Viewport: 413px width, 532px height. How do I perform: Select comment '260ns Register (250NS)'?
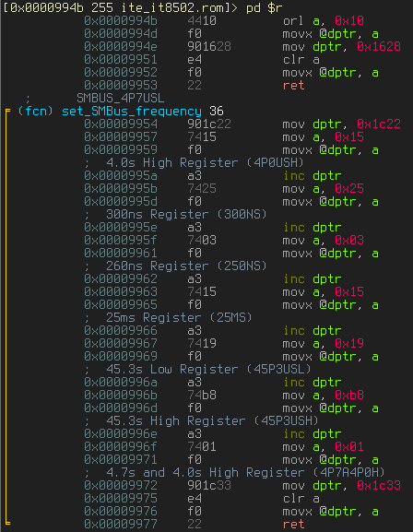186,266
